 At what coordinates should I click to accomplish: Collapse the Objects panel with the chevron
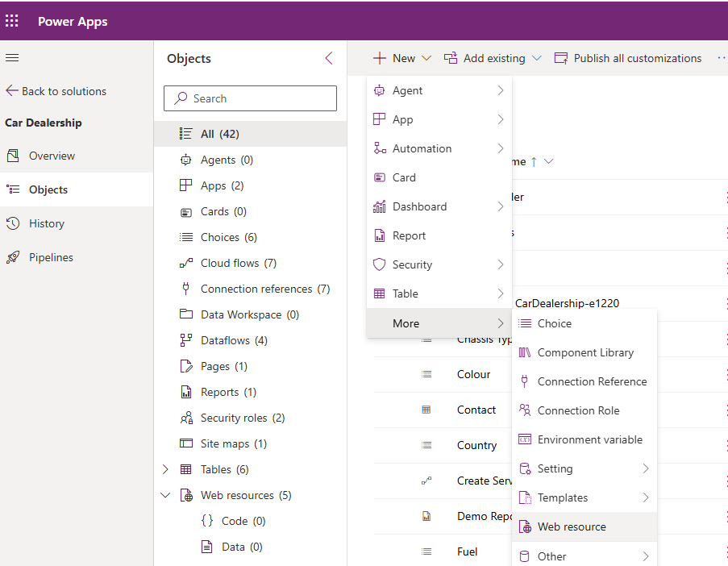[328, 58]
